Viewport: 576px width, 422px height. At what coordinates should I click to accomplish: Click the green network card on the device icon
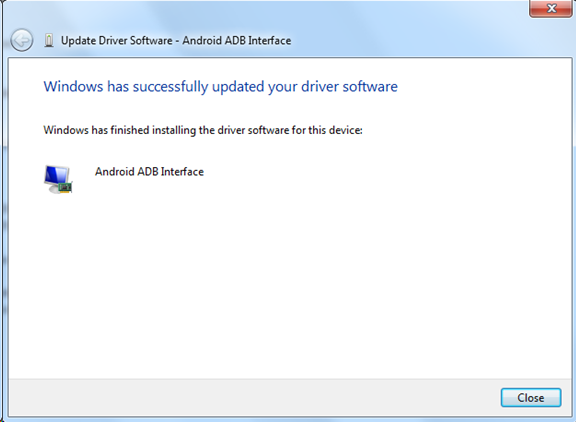(x=65, y=188)
